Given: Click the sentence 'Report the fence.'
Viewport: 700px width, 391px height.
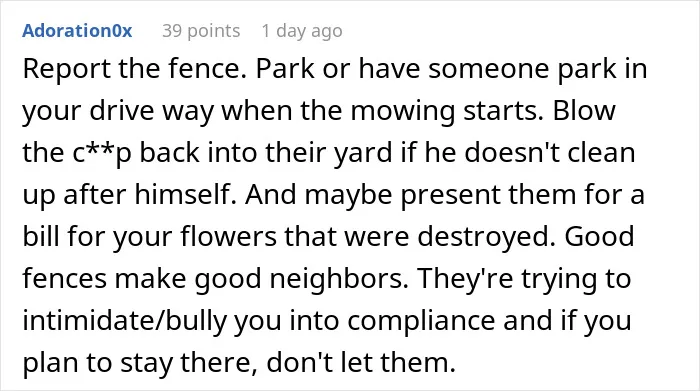Looking at the screenshot, I should pos(134,69).
